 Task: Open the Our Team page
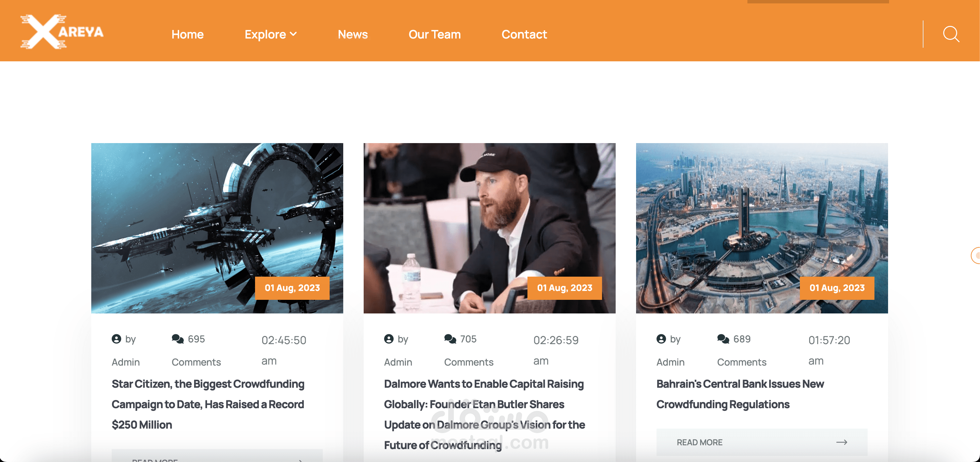pos(434,34)
